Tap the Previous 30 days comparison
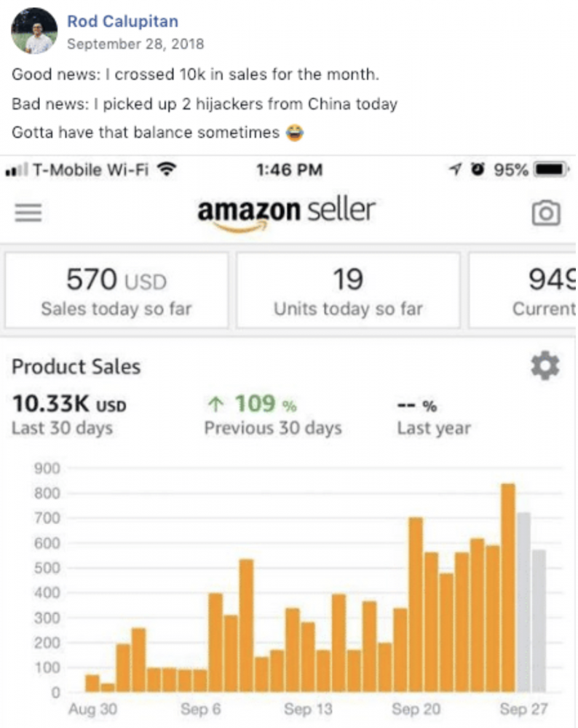The width and height of the screenshot is (578, 728). tap(273, 415)
